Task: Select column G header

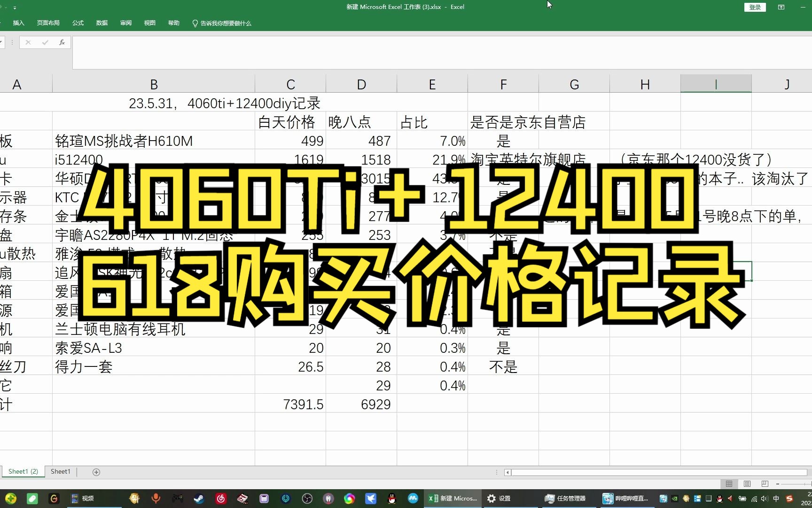Action: click(x=574, y=84)
